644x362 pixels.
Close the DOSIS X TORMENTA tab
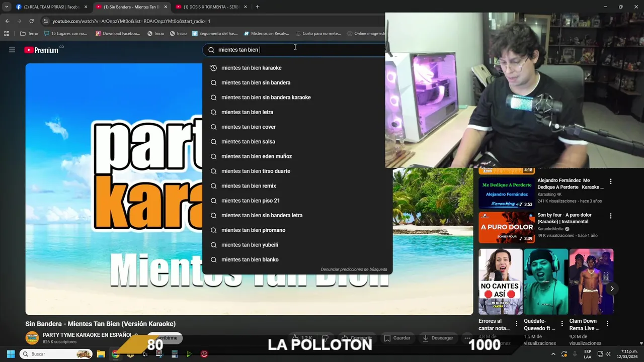pos(245,7)
